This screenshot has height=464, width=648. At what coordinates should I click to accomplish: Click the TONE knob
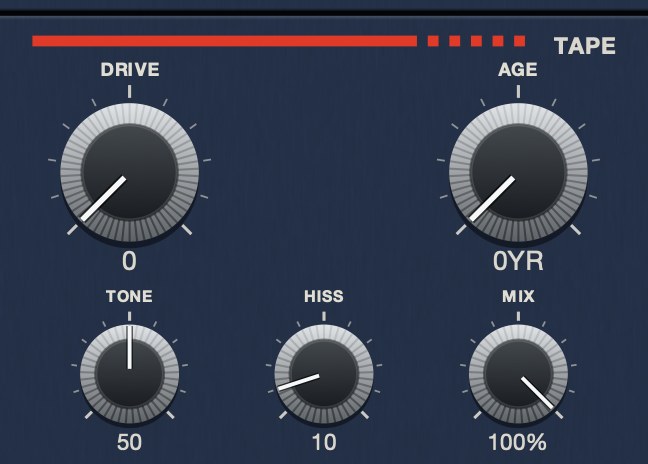[x=130, y=374]
